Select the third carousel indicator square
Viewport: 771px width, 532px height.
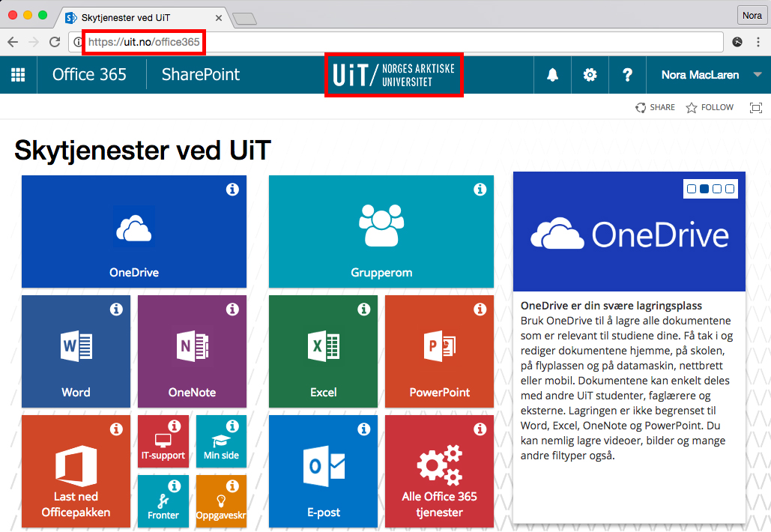(x=717, y=189)
